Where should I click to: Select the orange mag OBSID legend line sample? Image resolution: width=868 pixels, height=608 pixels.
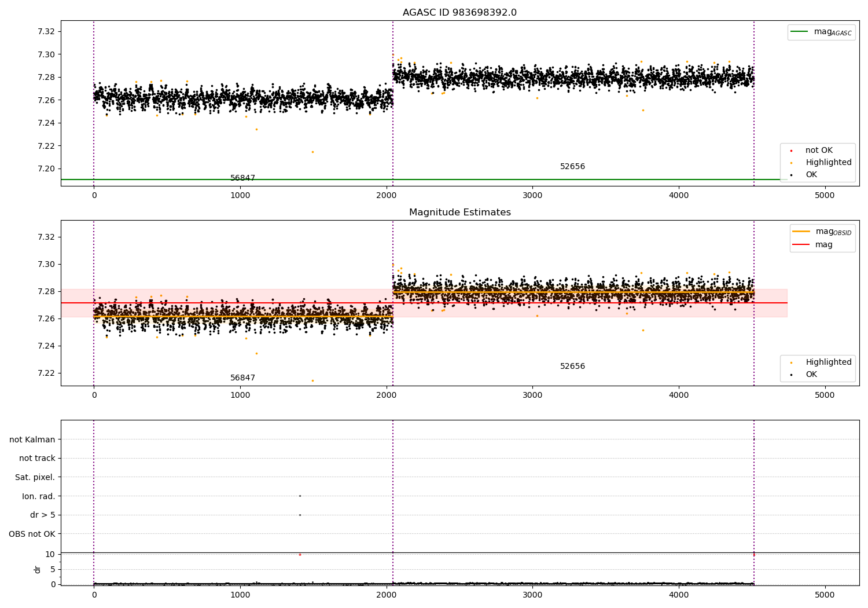point(802,232)
